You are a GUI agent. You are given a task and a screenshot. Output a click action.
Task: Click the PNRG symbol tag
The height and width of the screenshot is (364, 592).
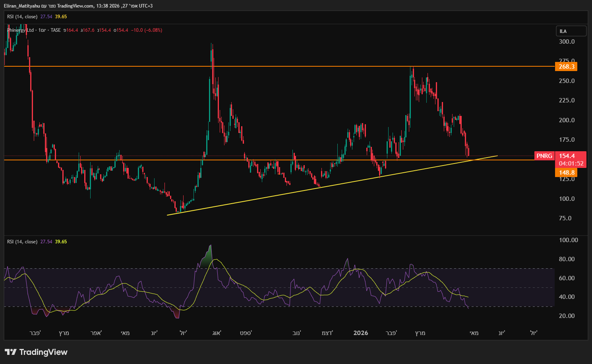tap(544, 156)
